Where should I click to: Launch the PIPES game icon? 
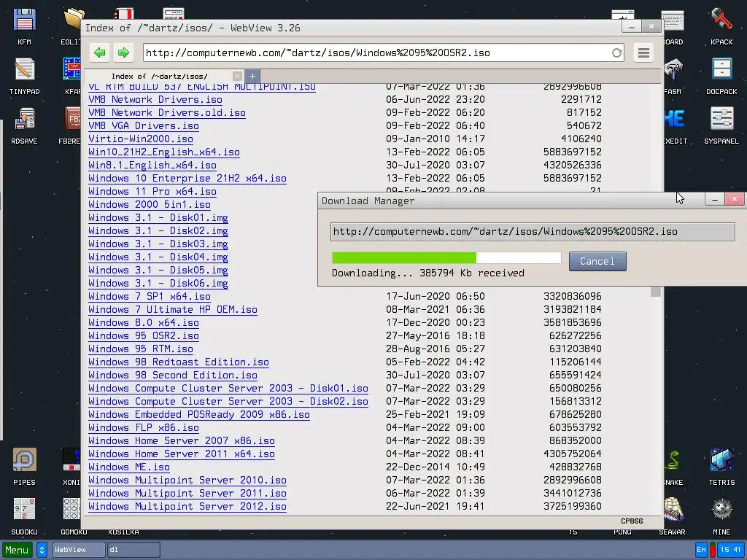pos(24,467)
